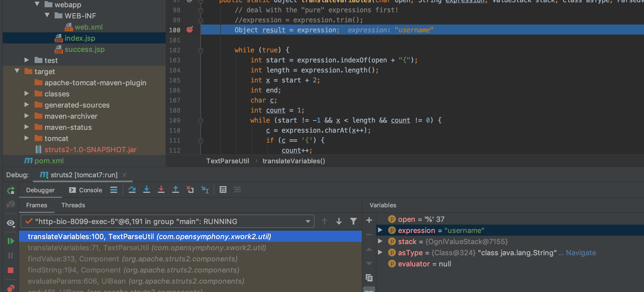Open success.jsp in the project tree
Screen dimensions: 644x292
point(80,49)
